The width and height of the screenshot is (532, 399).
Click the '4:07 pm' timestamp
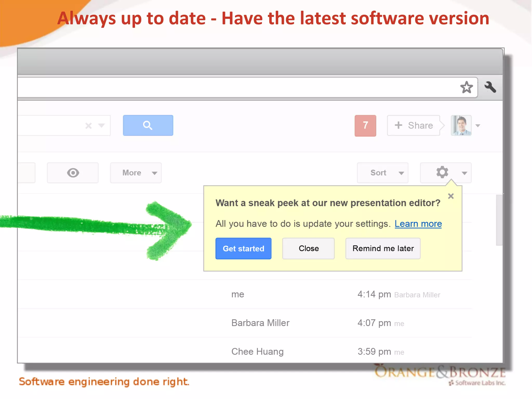pyautogui.click(x=374, y=323)
